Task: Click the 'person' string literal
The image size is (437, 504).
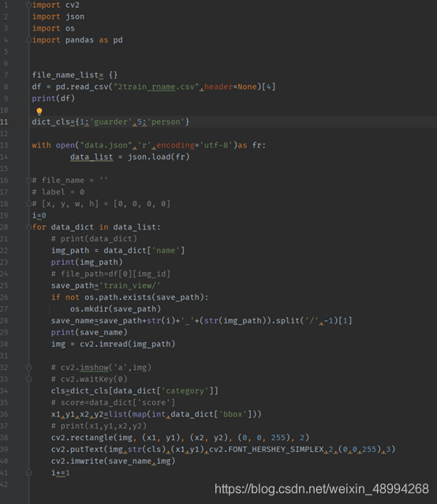Action: click(x=166, y=121)
